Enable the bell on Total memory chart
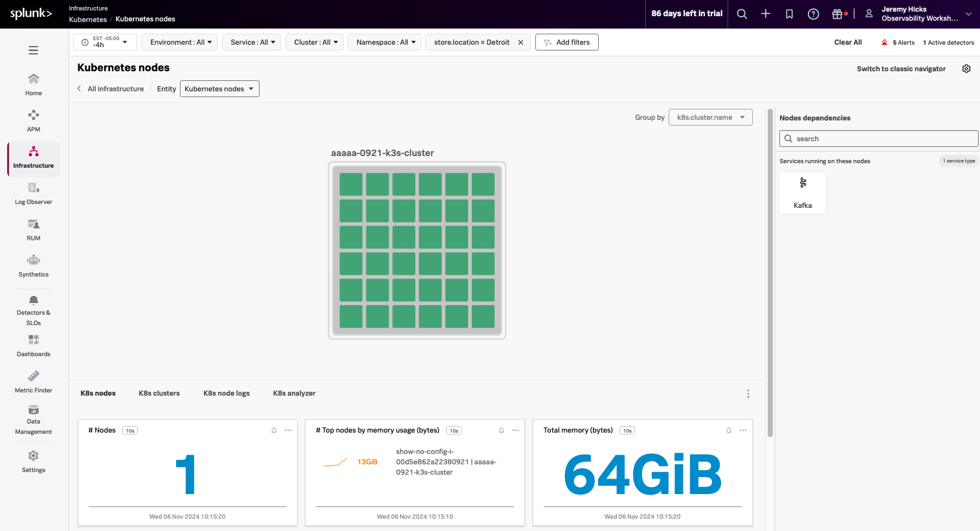This screenshot has height=531, width=980. coord(728,430)
